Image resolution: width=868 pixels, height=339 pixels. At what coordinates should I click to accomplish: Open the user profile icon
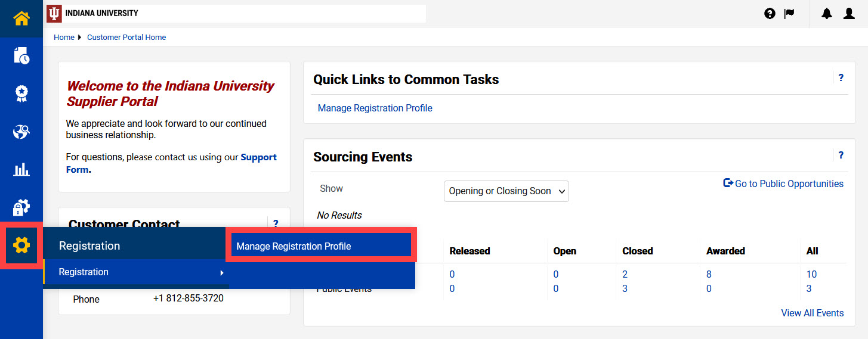(x=849, y=14)
